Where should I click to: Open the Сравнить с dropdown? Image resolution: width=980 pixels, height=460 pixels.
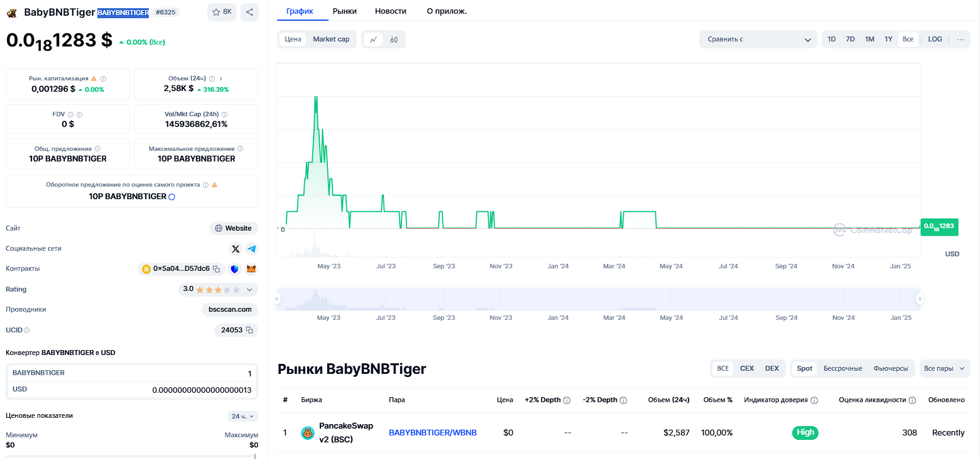click(758, 39)
